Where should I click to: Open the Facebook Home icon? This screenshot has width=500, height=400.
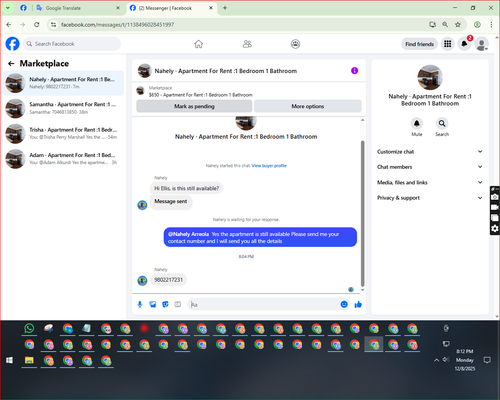[199, 44]
